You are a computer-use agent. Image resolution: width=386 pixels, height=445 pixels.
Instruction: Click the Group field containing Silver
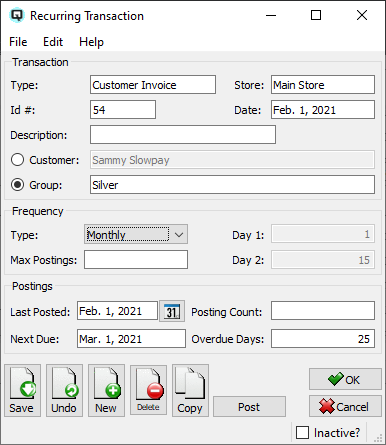(x=232, y=185)
